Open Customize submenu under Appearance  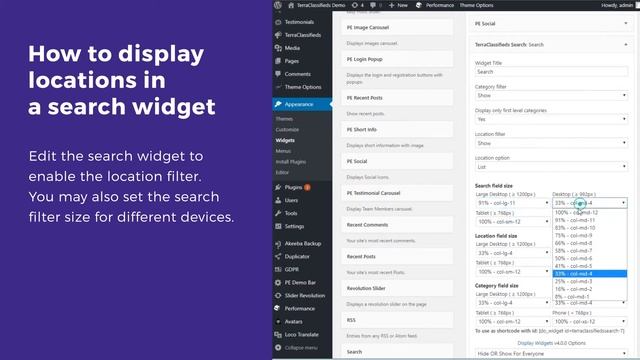[x=287, y=129]
